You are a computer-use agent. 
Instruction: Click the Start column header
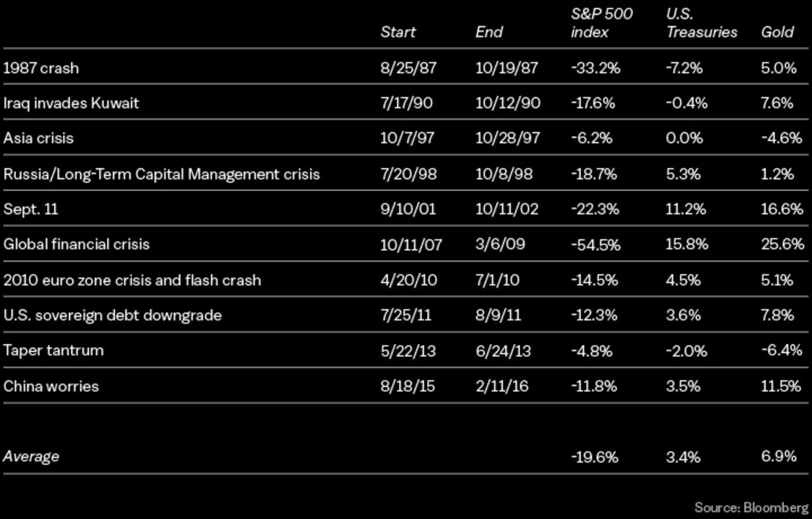(397, 32)
